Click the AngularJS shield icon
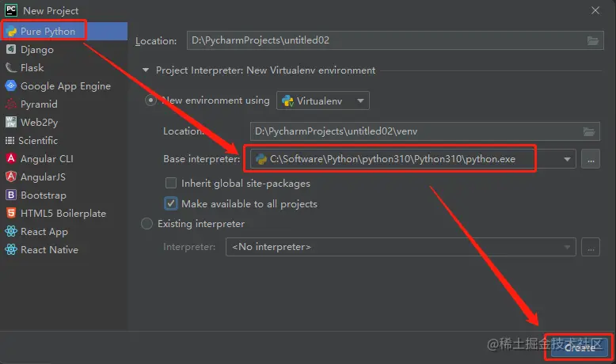The image size is (616, 364). point(11,176)
